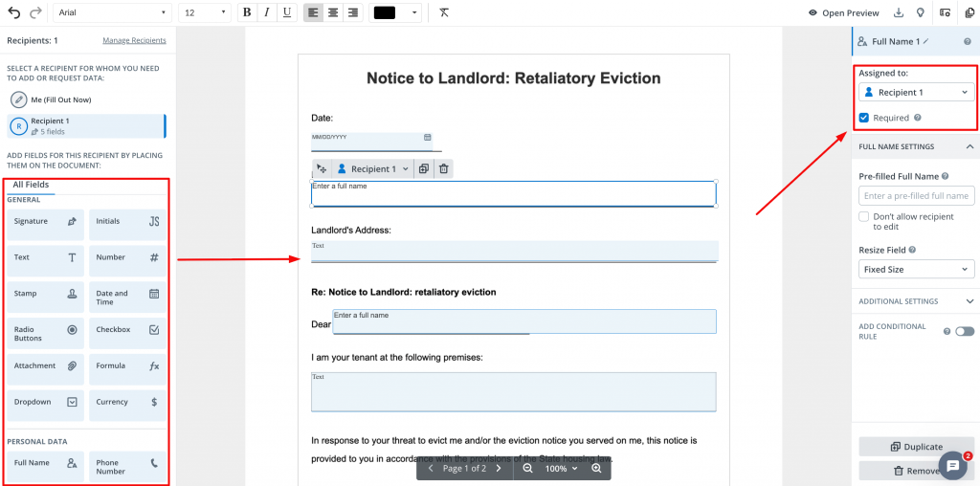Click the black text color swatch
Viewport: 980px width, 486px height.
click(x=385, y=12)
